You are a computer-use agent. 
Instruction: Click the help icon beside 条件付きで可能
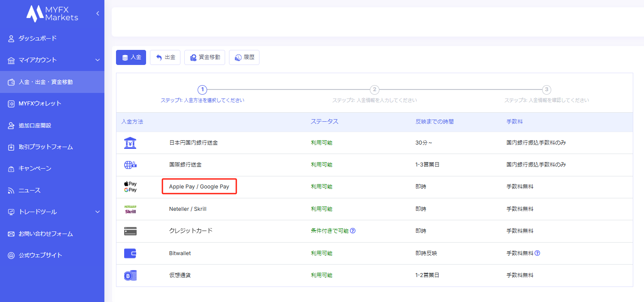(x=353, y=231)
